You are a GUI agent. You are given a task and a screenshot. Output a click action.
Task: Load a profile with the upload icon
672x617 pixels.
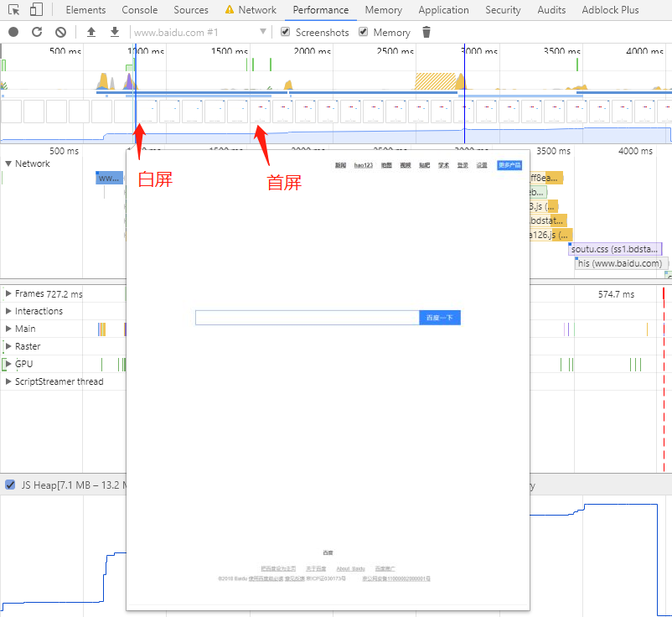[91, 32]
